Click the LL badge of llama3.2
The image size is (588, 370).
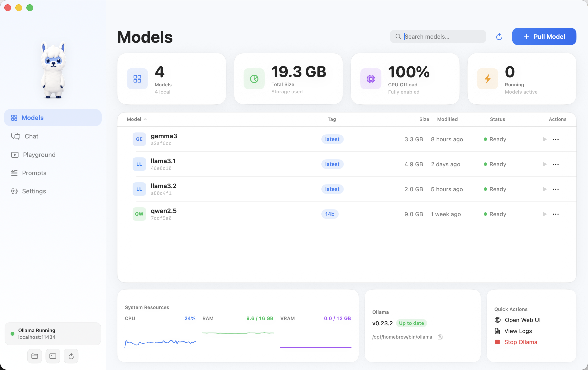139,189
